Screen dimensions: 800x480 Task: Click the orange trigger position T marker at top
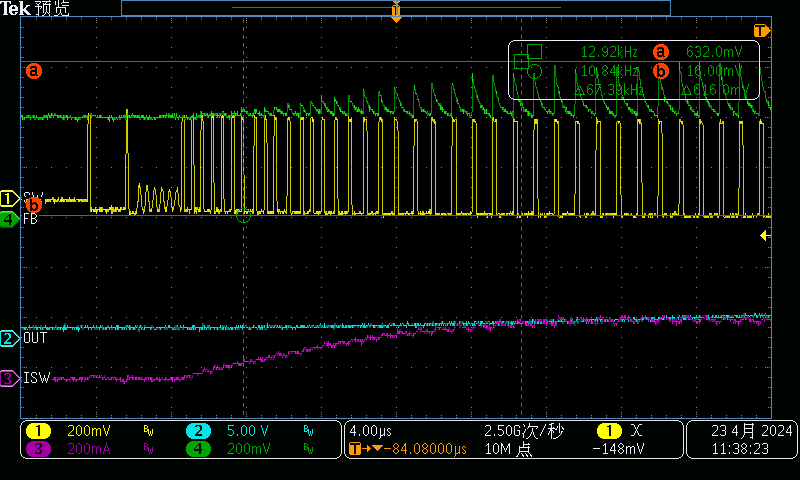click(396, 12)
